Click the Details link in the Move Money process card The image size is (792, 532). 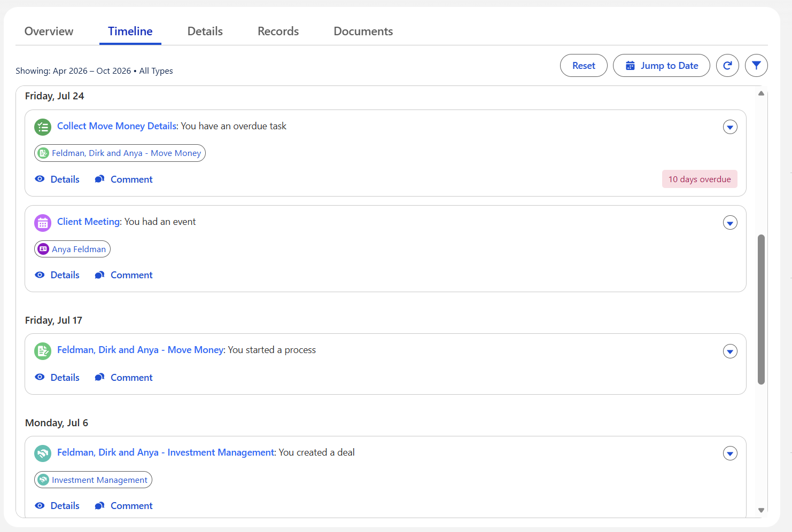tap(65, 378)
